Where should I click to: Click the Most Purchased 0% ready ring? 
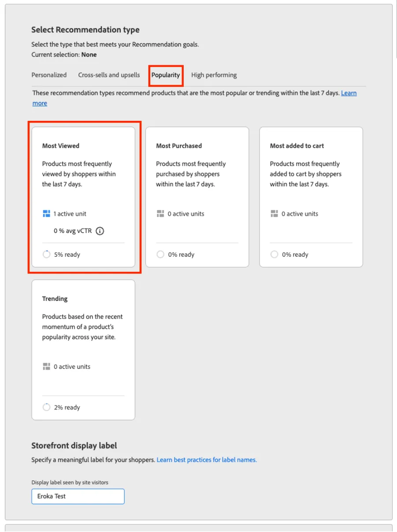point(160,255)
